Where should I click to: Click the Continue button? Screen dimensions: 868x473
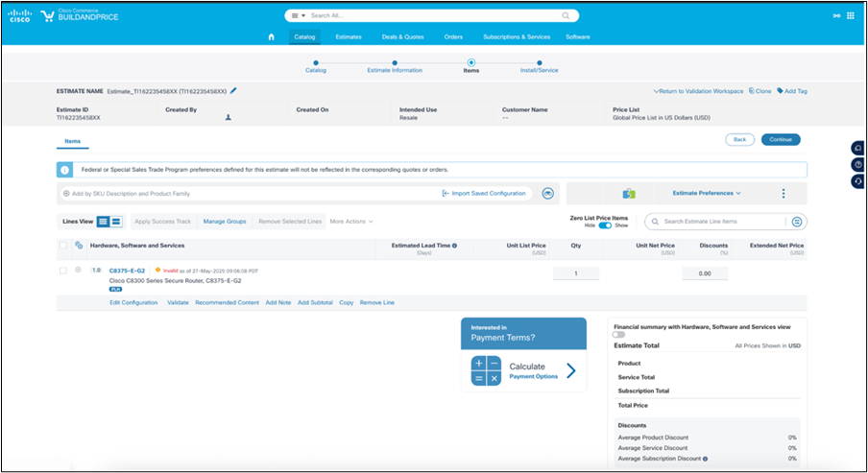point(781,139)
